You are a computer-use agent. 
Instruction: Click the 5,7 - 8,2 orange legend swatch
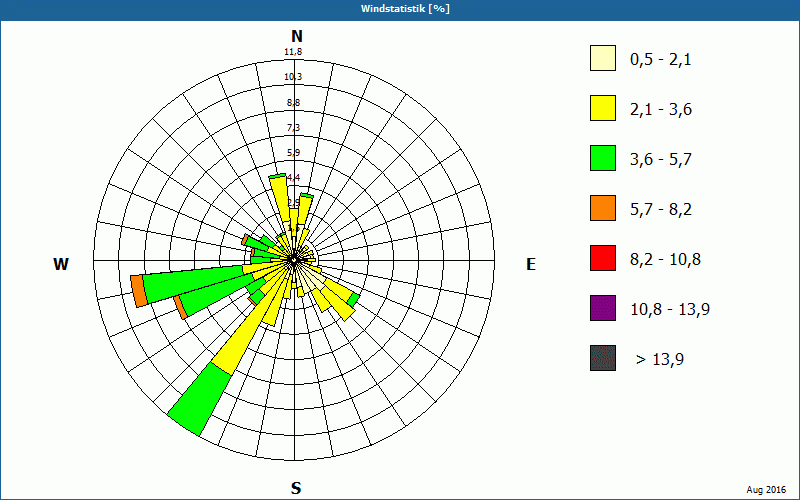click(x=603, y=208)
